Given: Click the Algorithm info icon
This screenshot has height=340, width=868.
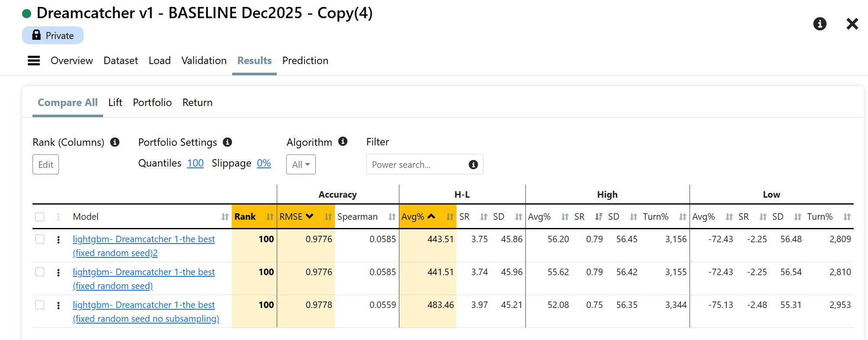Looking at the screenshot, I should pyautogui.click(x=343, y=141).
